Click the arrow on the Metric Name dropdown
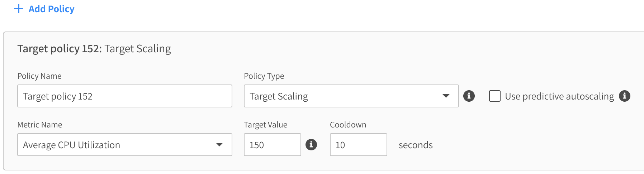The height and width of the screenshot is (174, 644). pyautogui.click(x=219, y=145)
